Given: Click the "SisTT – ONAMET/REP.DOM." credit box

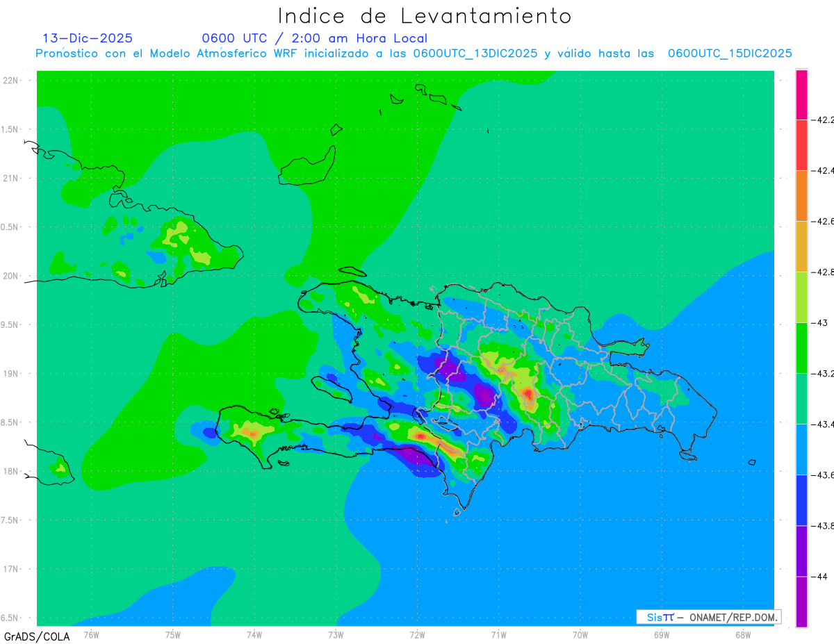Looking at the screenshot, I should pyautogui.click(x=709, y=617).
